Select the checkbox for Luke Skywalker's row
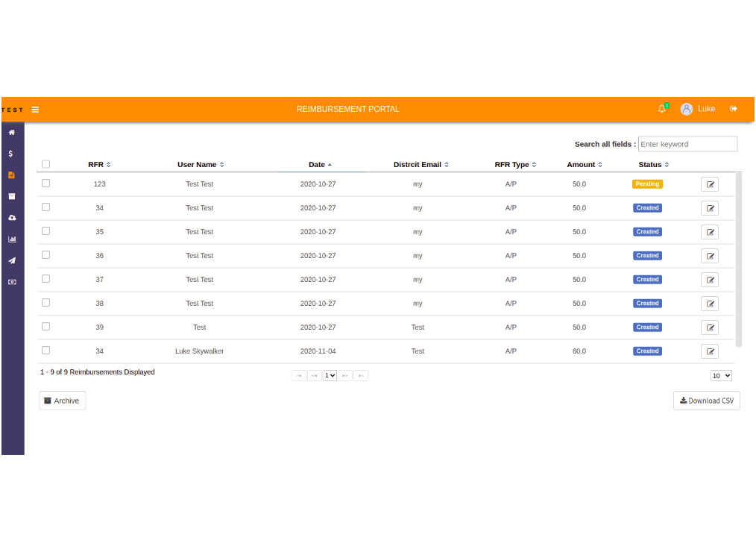 pos(45,350)
